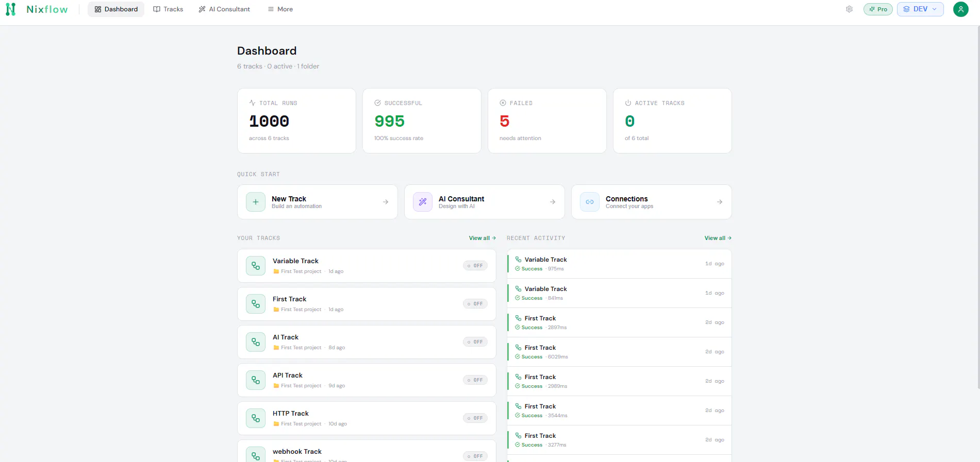Click First Test project under First Track

pyautogui.click(x=301, y=310)
